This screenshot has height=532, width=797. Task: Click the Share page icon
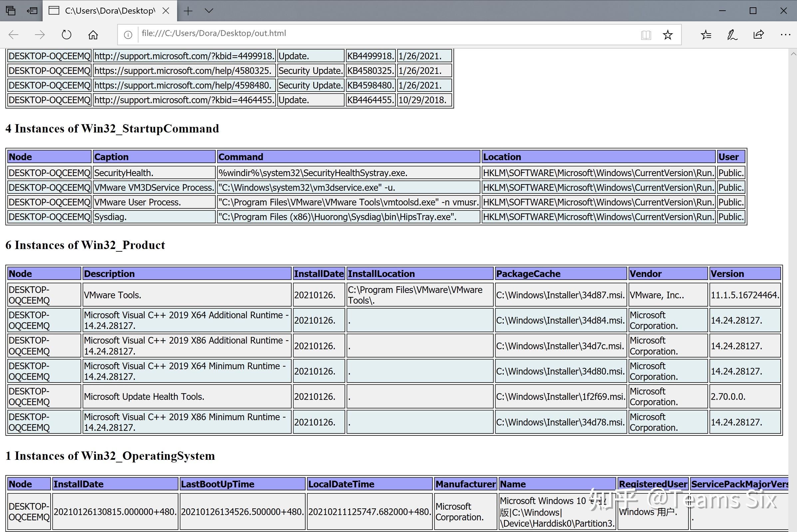[x=758, y=35]
